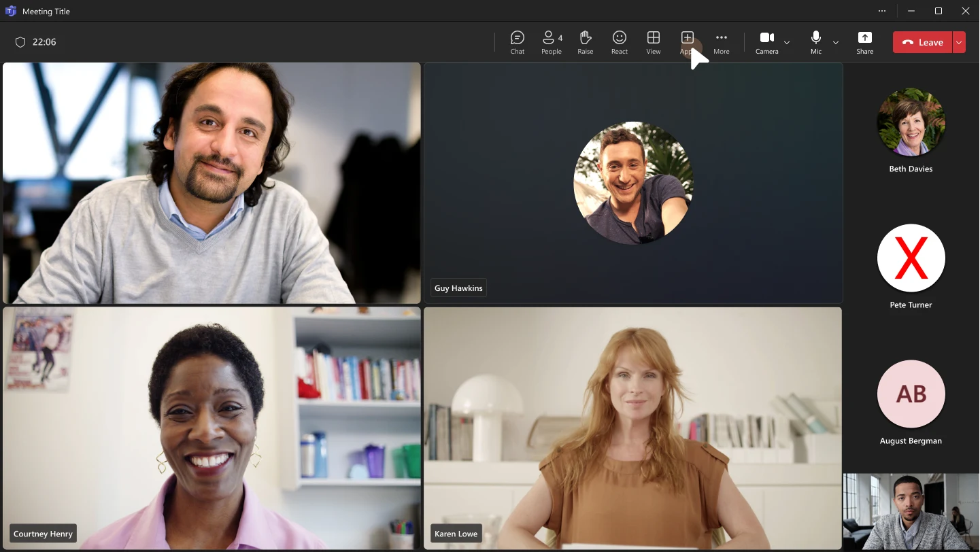Share your screen content
980x552 pixels.
[865, 42]
